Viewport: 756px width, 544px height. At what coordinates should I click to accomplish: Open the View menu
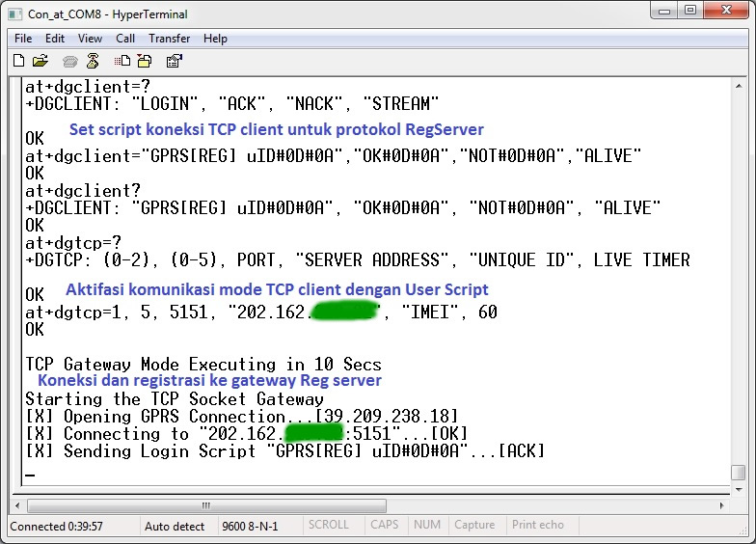(x=90, y=39)
